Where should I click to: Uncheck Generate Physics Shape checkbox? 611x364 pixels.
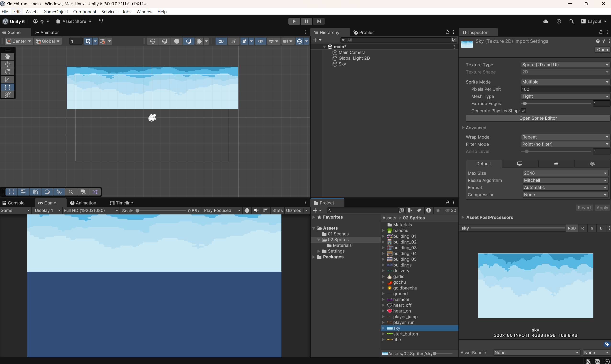pyautogui.click(x=523, y=111)
